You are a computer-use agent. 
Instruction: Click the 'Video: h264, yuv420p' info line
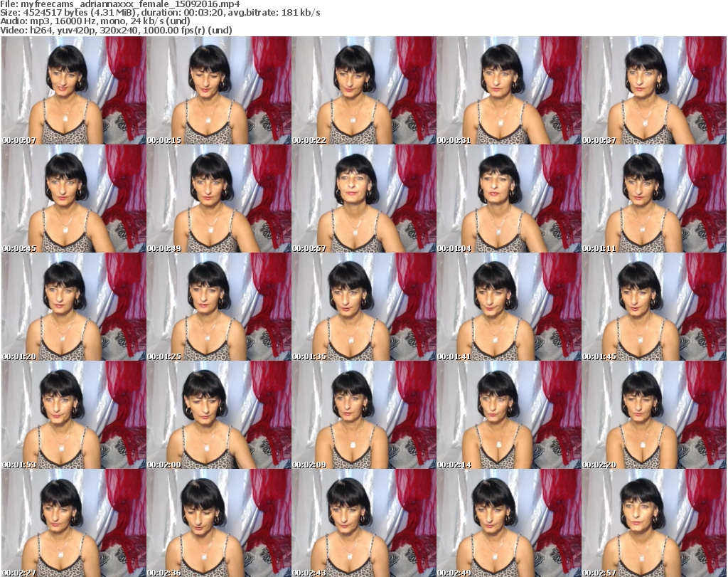[x=116, y=30]
